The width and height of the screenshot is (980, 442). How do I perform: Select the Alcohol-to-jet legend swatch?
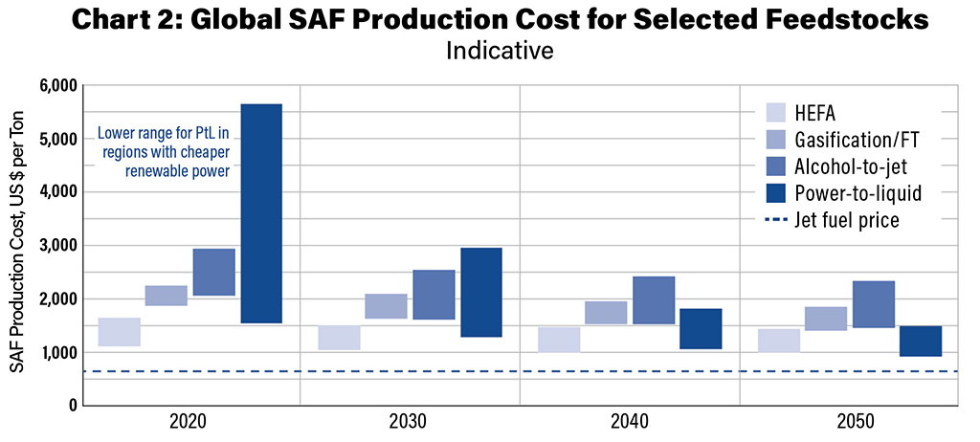click(775, 166)
